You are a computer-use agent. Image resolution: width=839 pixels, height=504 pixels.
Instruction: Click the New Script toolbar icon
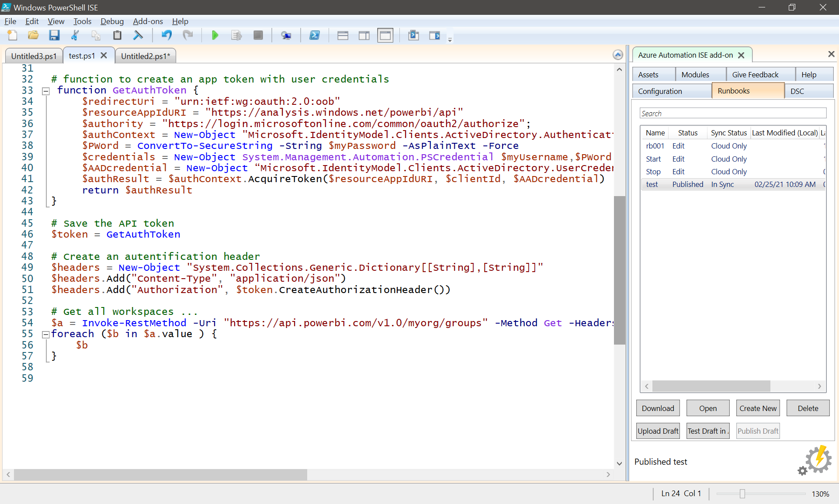pyautogui.click(x=12, y=35)
